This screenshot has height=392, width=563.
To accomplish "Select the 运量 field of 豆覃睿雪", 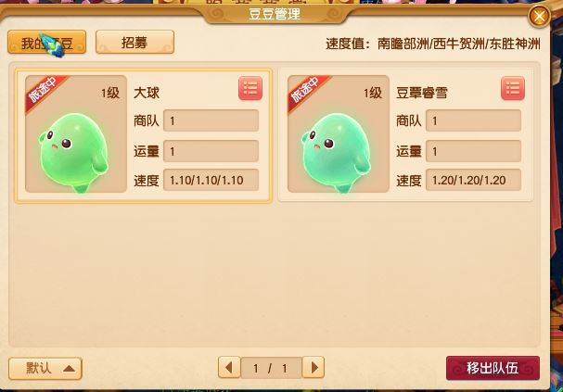I will [473, 151].
